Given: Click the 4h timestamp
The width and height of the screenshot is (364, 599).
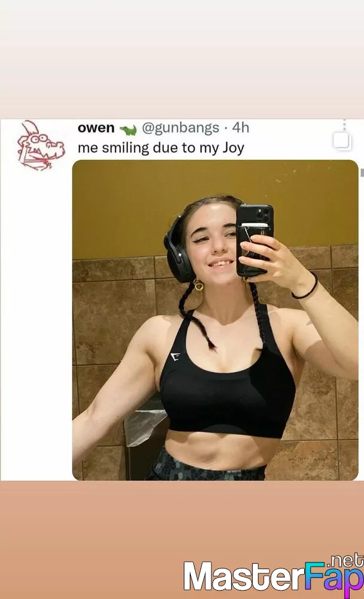Looking at the screenshot, I should click(241, 128).
